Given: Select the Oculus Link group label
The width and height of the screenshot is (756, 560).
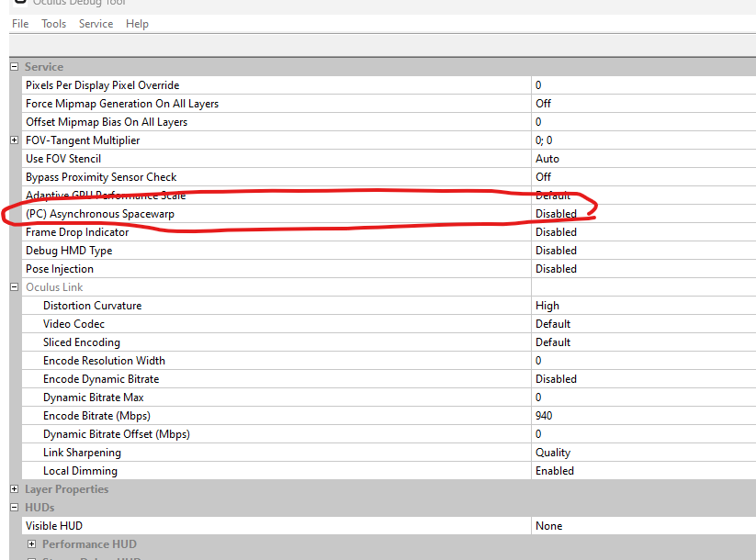Looking at the screenshot, I should (54, 287).
